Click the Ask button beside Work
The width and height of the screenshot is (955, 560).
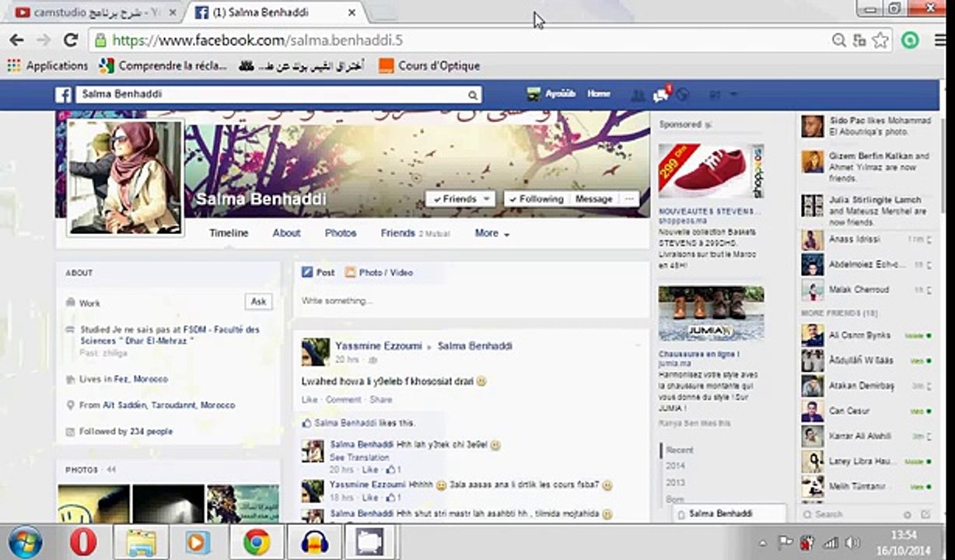(x=259, y=302)
